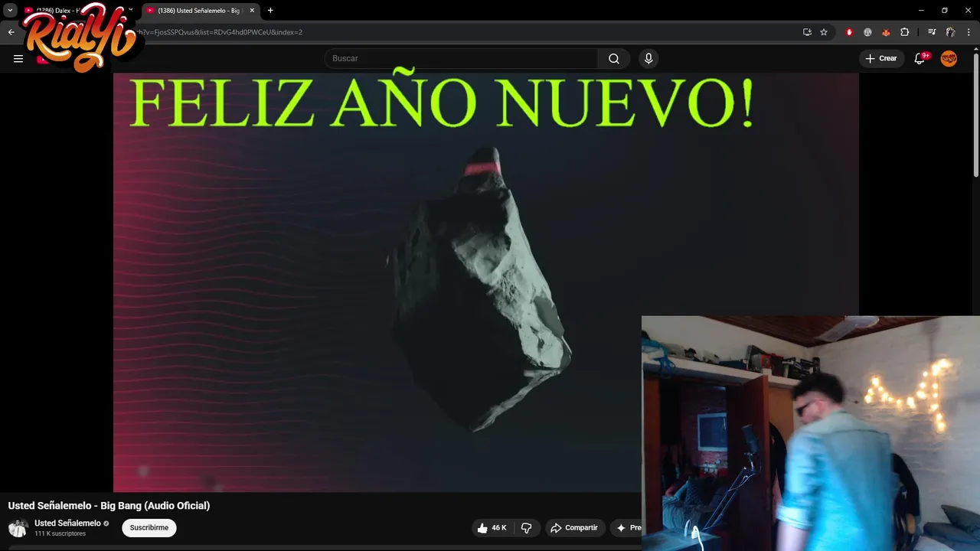The image size is (980, 551).
Task: Open the YouTube hamburger guide menu
Action: (18, 58)
